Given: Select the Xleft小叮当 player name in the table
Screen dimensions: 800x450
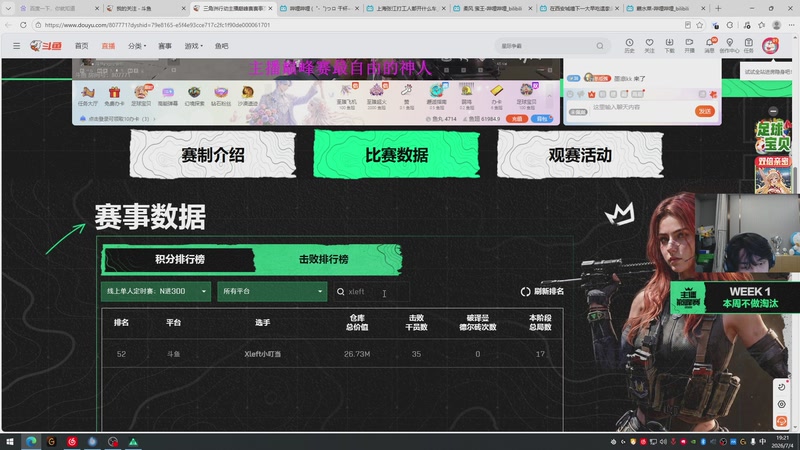Looking at the screenshot, I should click(262, 354).
